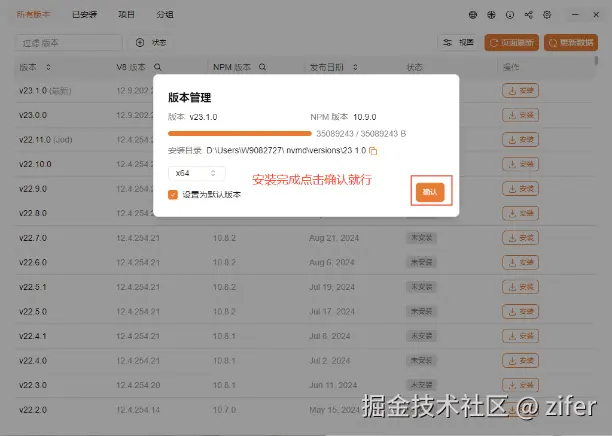Click V8 value 12.4.254.20 in v22.3.0 row
This screenshot has height=436, width=612.
pos(138,385)
